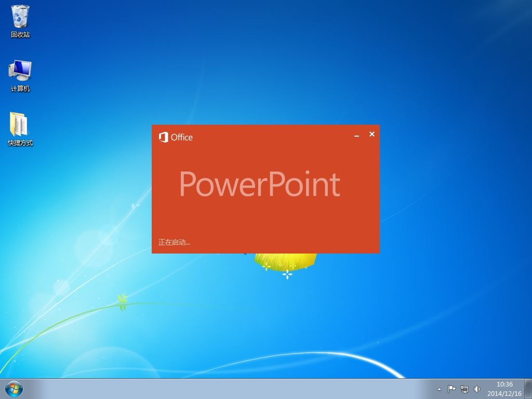Open the volume speaker icon

(477, 389)
